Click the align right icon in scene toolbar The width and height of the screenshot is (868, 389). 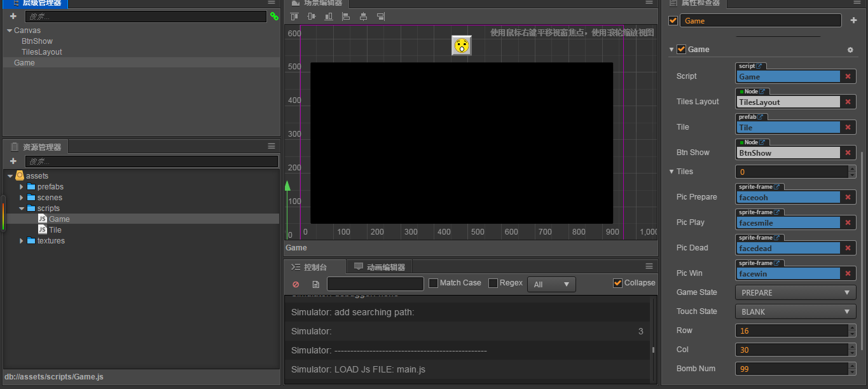(x=380, y=17)
